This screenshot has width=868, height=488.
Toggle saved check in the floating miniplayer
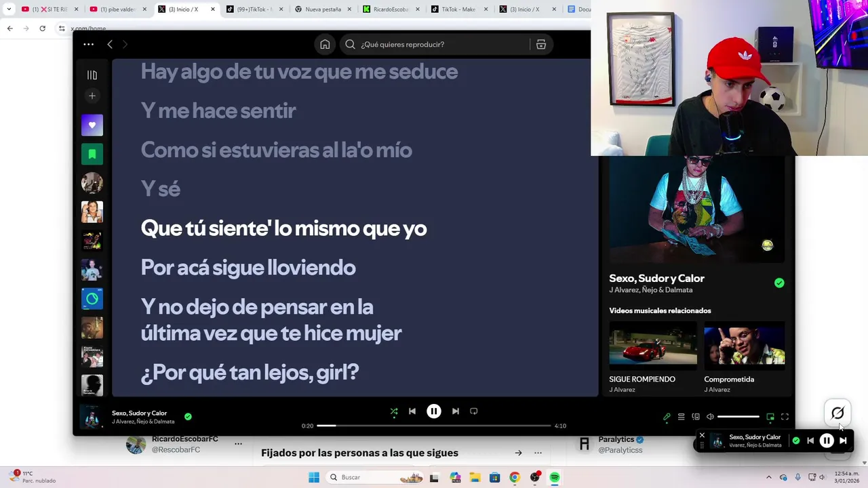tap(796, 441)
